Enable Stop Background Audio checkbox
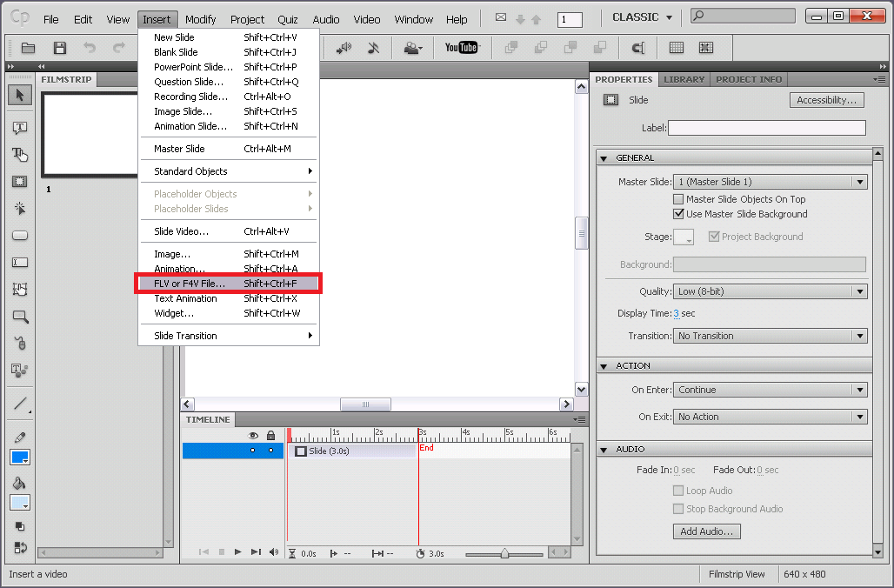The height and width of the screenshot is (588, 894). pyautogui.click(x=678, y=509)
